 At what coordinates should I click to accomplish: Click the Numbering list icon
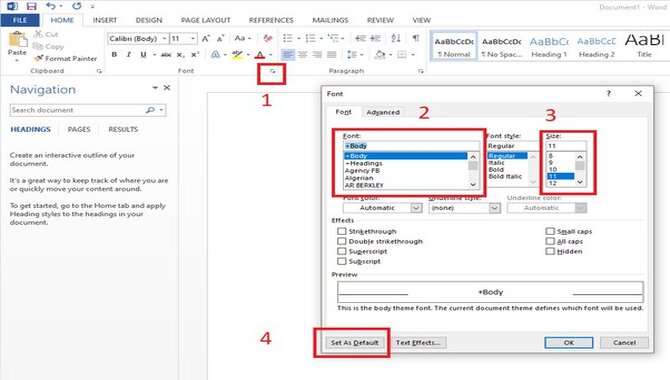(311, 38)
